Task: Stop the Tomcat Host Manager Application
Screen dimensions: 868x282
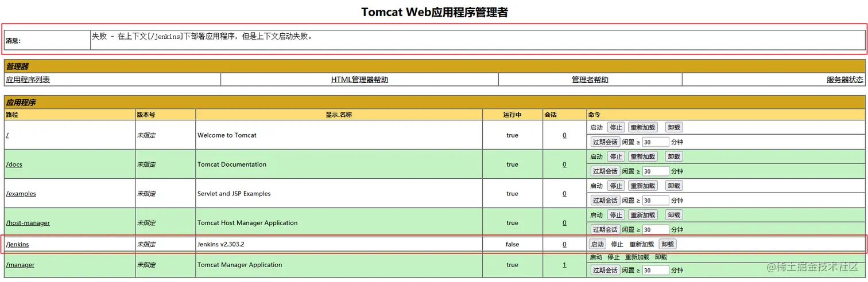Action: point(616,215)
